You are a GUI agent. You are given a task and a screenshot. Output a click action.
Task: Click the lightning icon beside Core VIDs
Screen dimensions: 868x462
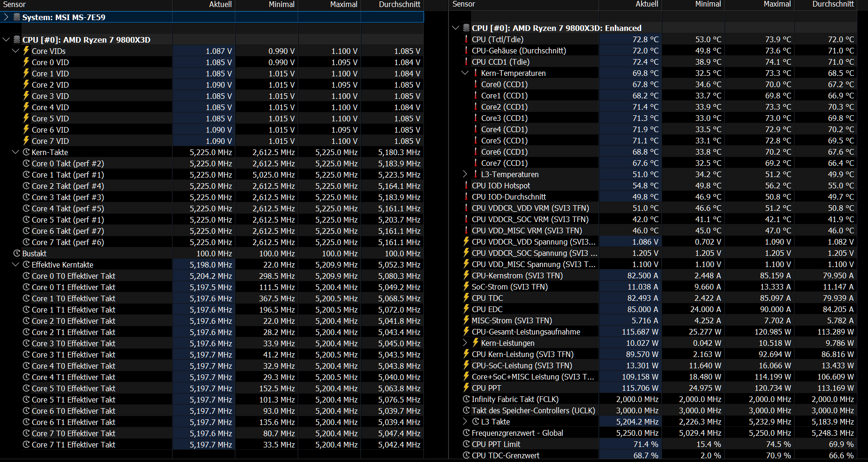tap(26, 51)
